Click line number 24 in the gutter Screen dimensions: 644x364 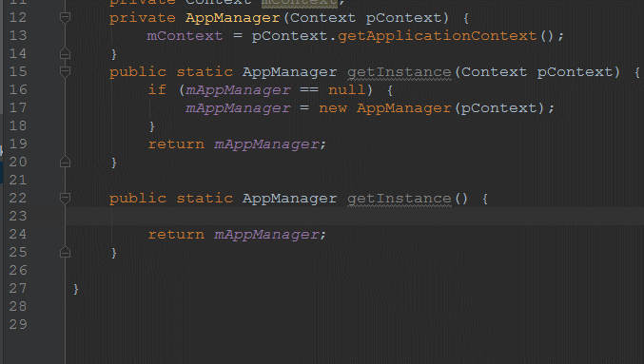pyautogui.click(x=18, y=235)
